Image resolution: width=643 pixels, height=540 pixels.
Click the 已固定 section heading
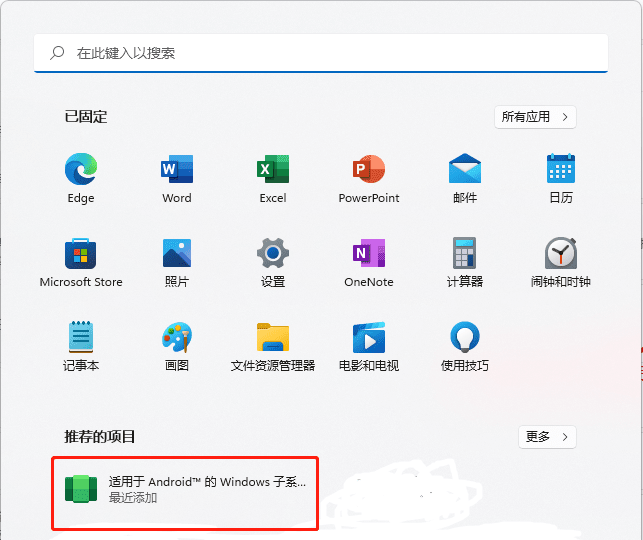point(86,117)
